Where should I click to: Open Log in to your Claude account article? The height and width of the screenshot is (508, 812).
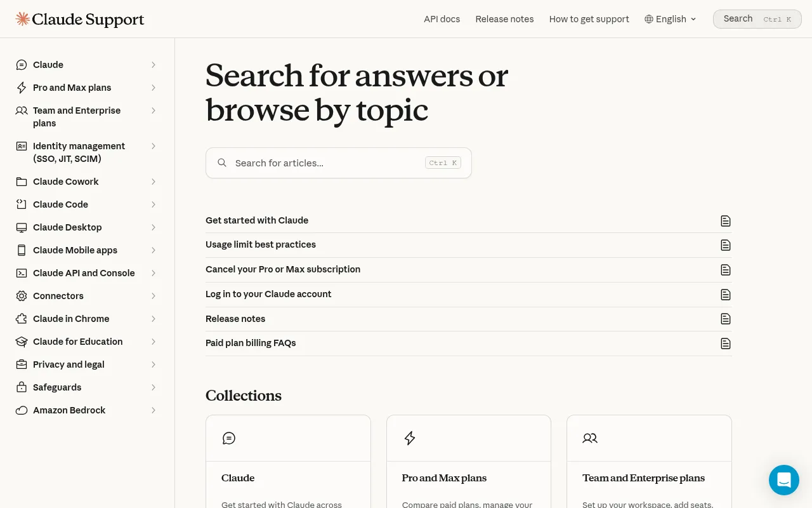tap(469, 294)
